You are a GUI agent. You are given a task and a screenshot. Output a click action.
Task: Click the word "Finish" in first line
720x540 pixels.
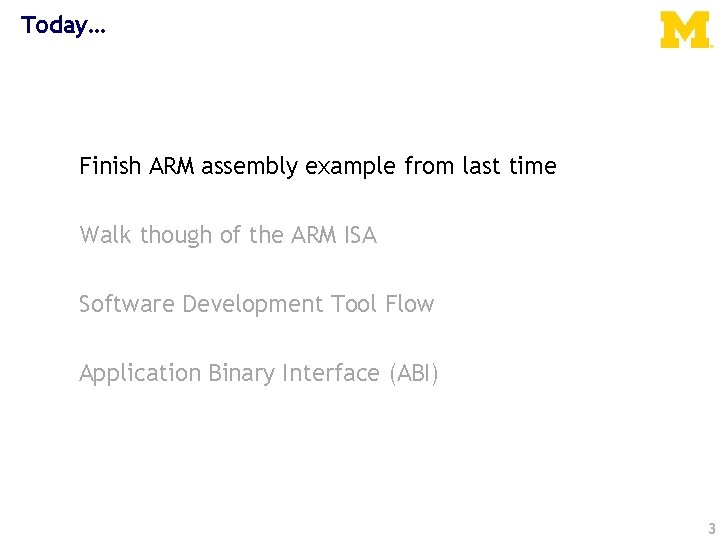[111, 166]
